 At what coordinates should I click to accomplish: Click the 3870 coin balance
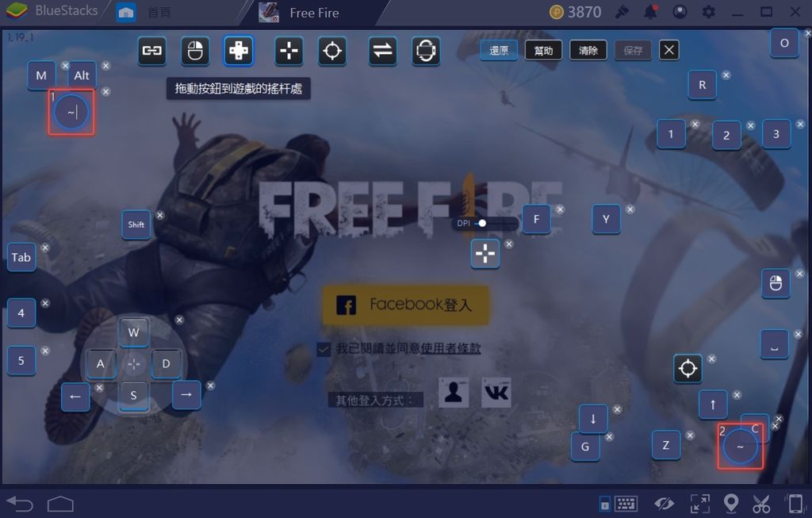coord(576,12)
